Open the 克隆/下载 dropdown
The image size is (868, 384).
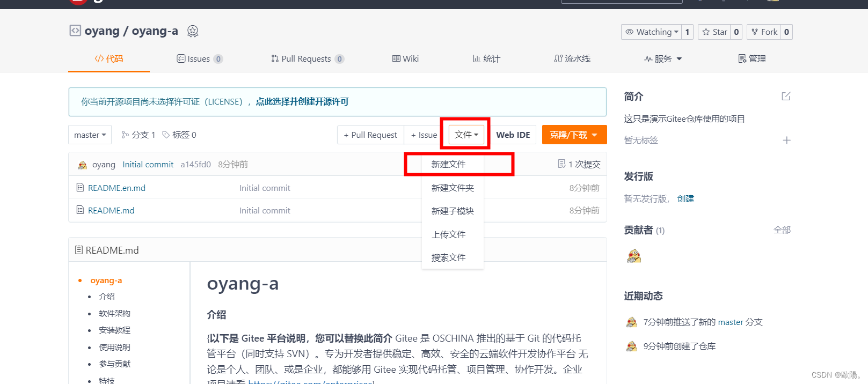pos(574,135)
